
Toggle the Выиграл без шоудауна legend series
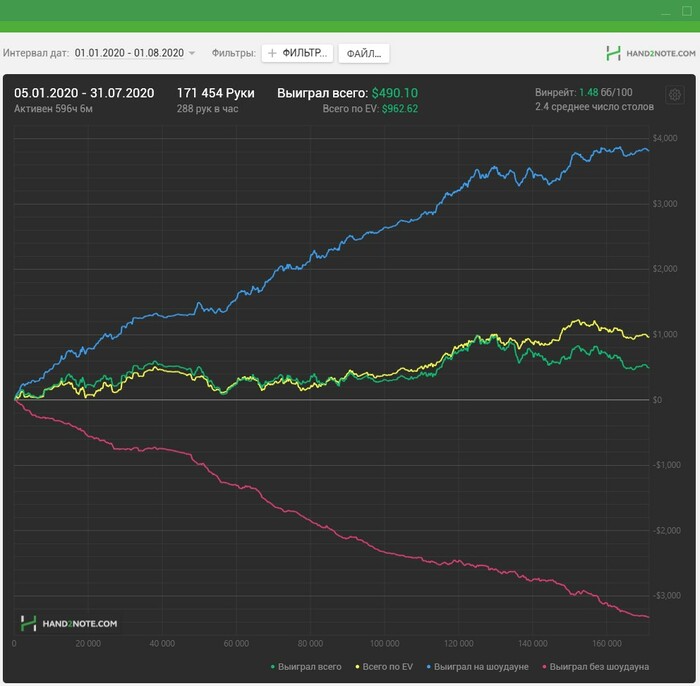tap(596, 666)
